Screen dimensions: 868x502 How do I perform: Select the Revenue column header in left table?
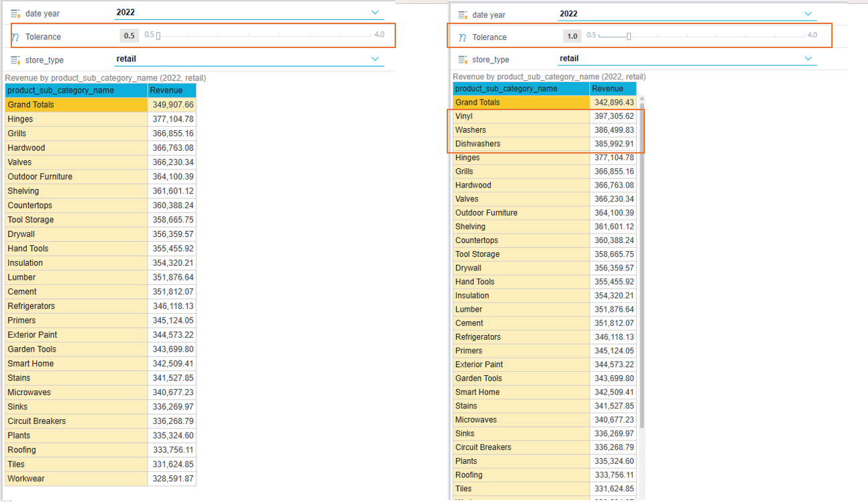coord(172,91)
